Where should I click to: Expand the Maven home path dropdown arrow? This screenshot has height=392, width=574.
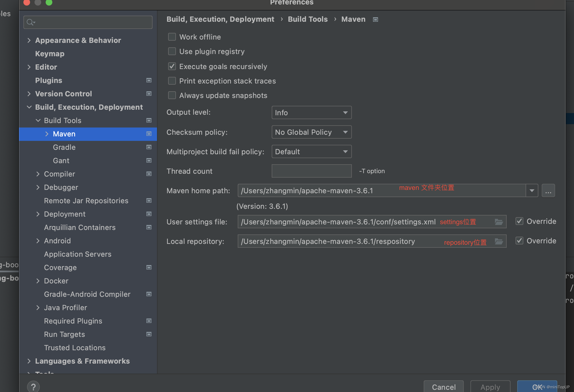tap(532, 191)
